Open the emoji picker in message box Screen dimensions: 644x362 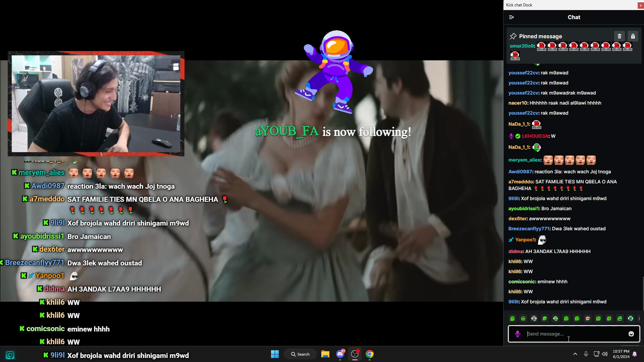(631, 334)
